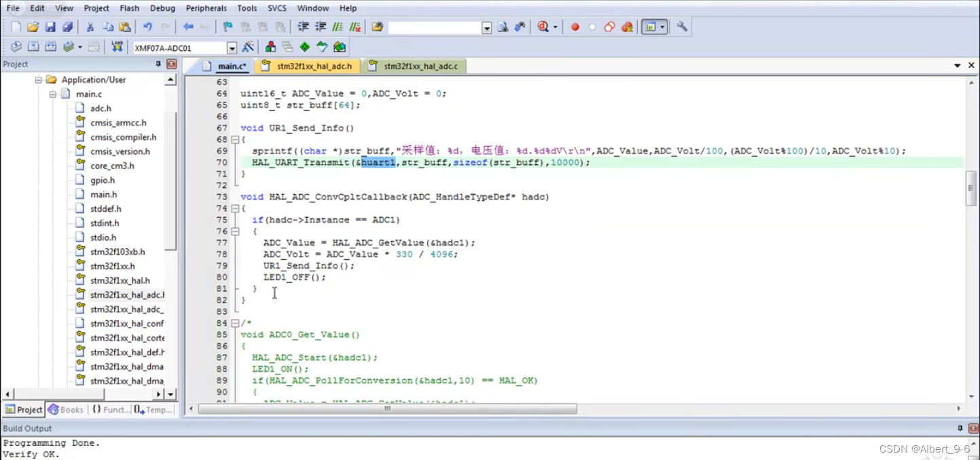Toggle the line indent icon
The width and height of the screenshot is (980, 460).
[302, 26]
